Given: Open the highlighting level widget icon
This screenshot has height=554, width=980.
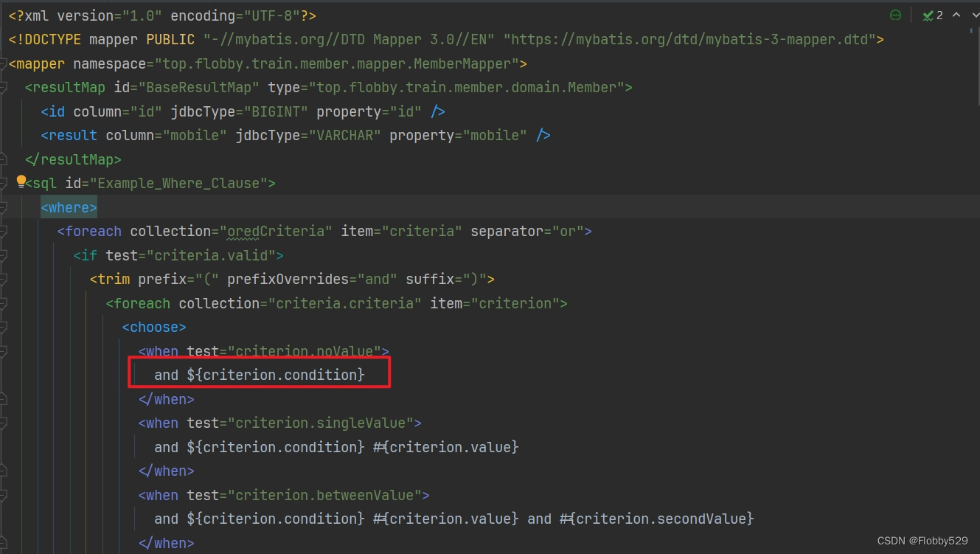Looking at the screenshot, I should tap(895, 15).
